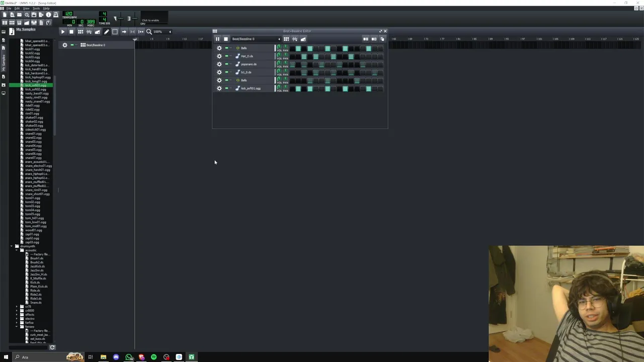This screenshot has height=362, width=644.
Task: Select edit mode selection tool
Action: [x=115, y=32]
